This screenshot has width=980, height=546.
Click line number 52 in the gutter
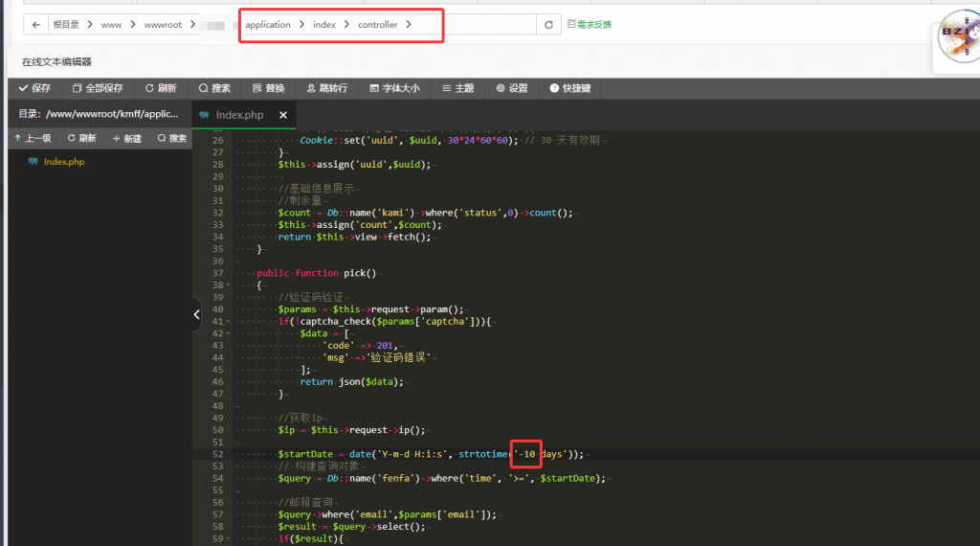click(x=217, y=454)
